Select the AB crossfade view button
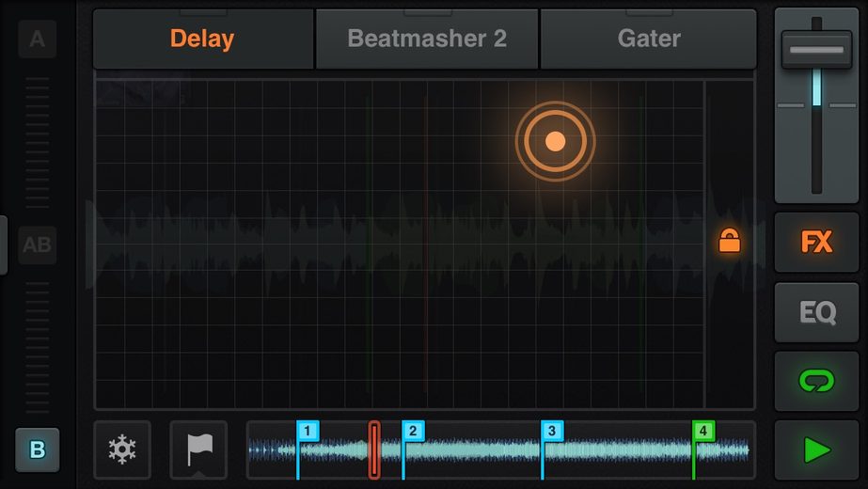This screenshot has width=868, height=489. pyautogui.click(x=37, y=244)
